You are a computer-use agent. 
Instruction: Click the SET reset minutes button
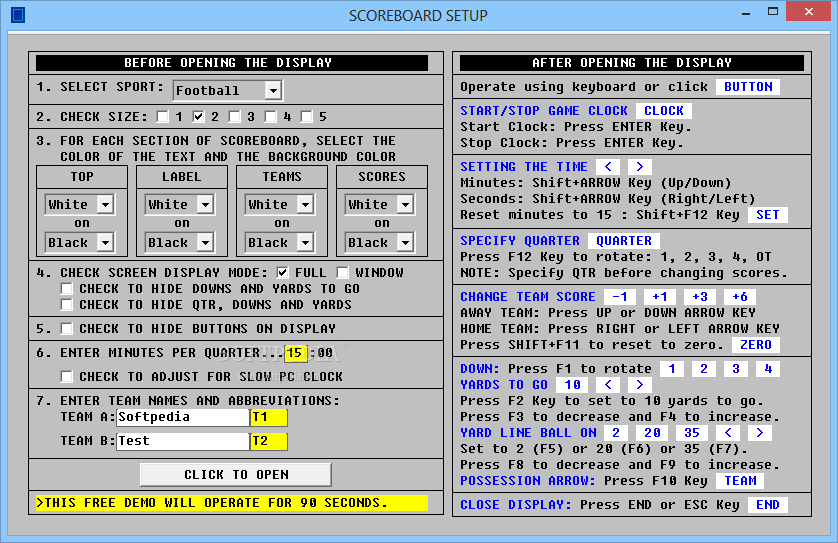click(x=767, y=215)
